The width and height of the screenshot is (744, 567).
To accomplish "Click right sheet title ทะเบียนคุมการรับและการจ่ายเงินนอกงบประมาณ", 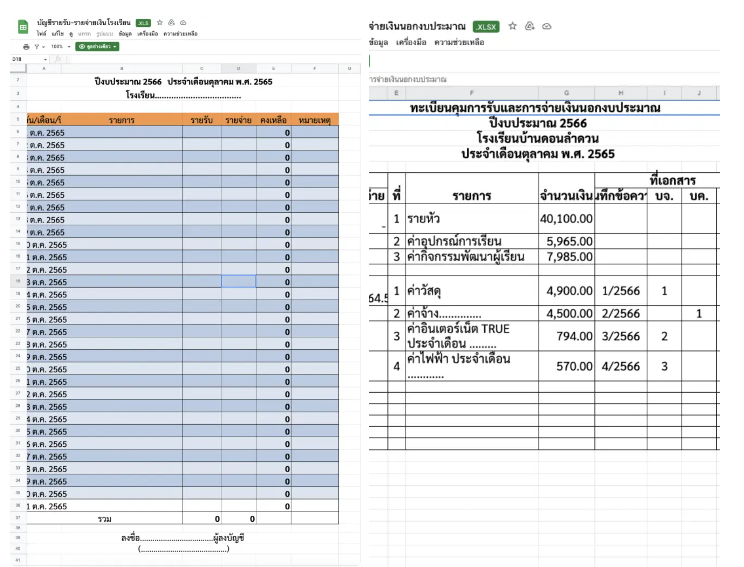I will [x=535, y=108].
